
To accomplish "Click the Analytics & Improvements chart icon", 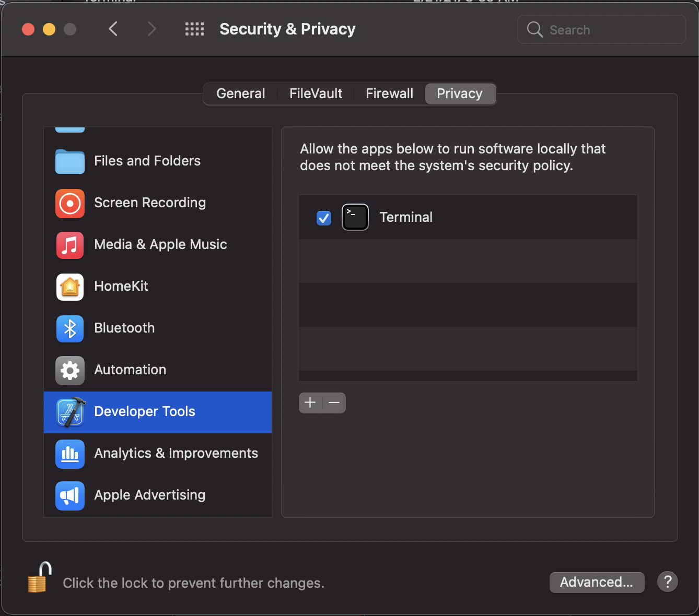I will [70, 454].
